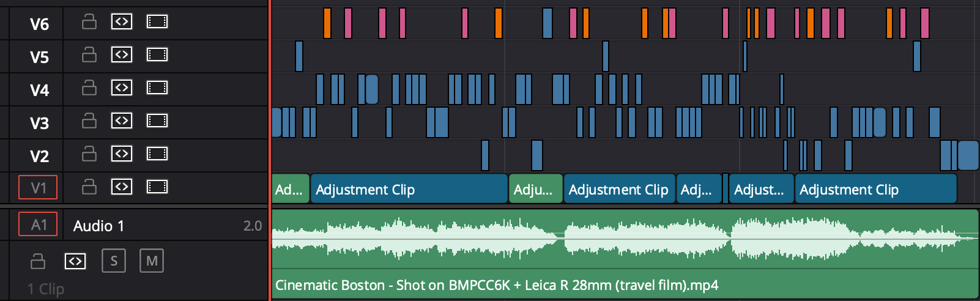Image resolution: width=980 pixels, height=301 pixels.
Task: Select the Cinematic Boston audio clip
Action: pos(625,254)
